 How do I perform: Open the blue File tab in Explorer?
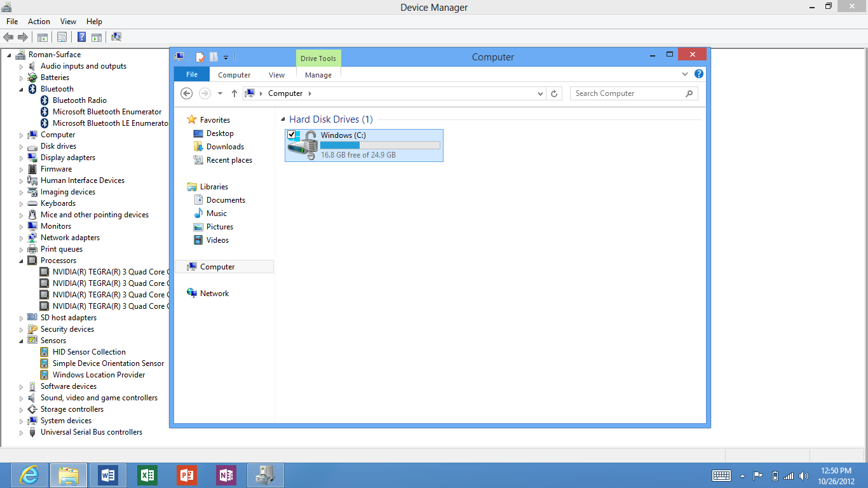[192, 74]
